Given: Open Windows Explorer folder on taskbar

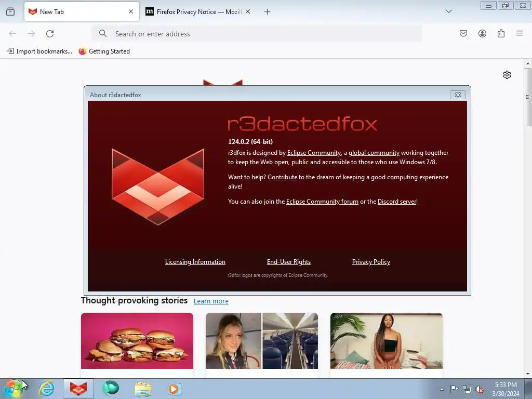Looking at the screenshot, I should [143, 389].
